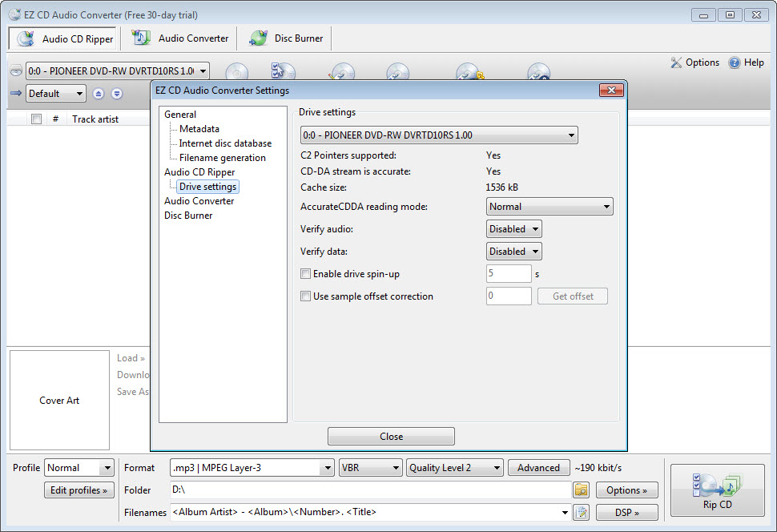
Task: Open the Verify data dropdown
Action: pos(514,252)
